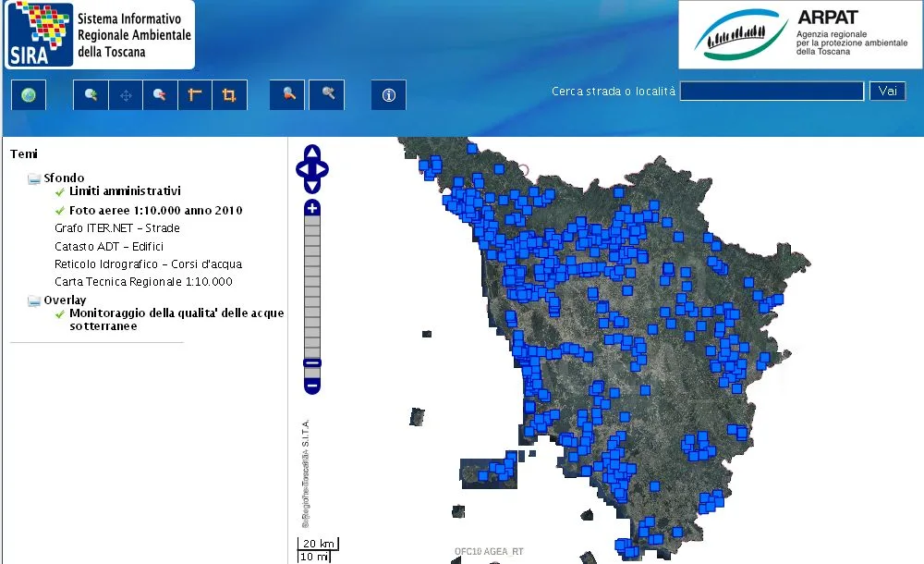
Task: Enable Grafo ITER.NET - Strade layer
Action: tap(116, 228)
